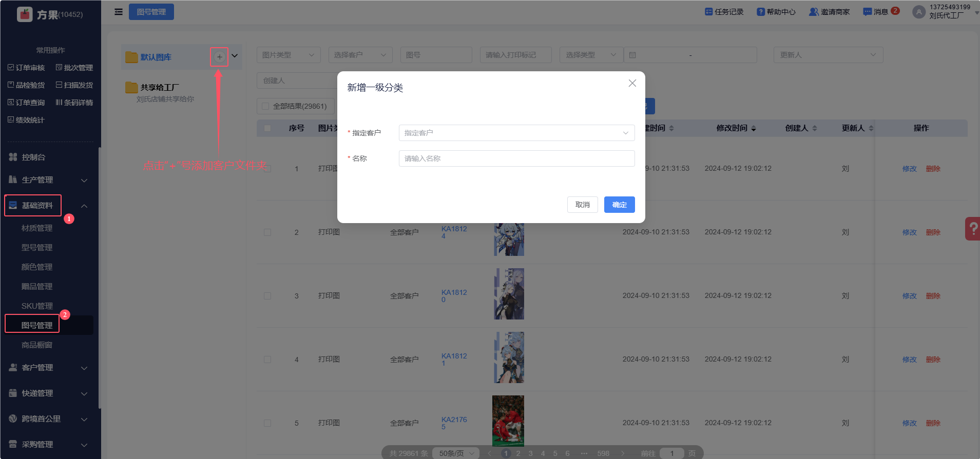Open the Help Center (帮助中心)
The width and height of the screenshot is (980, 459).
click(776, 12)
